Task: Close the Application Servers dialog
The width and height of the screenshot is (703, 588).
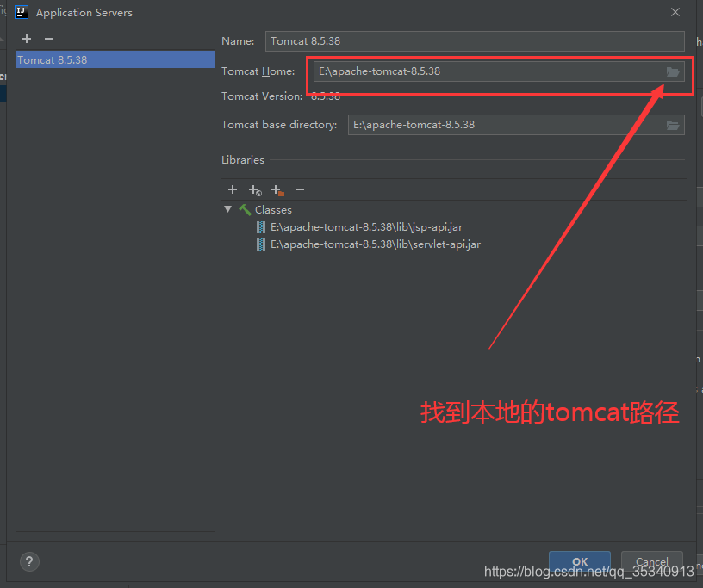Action: 675,13
